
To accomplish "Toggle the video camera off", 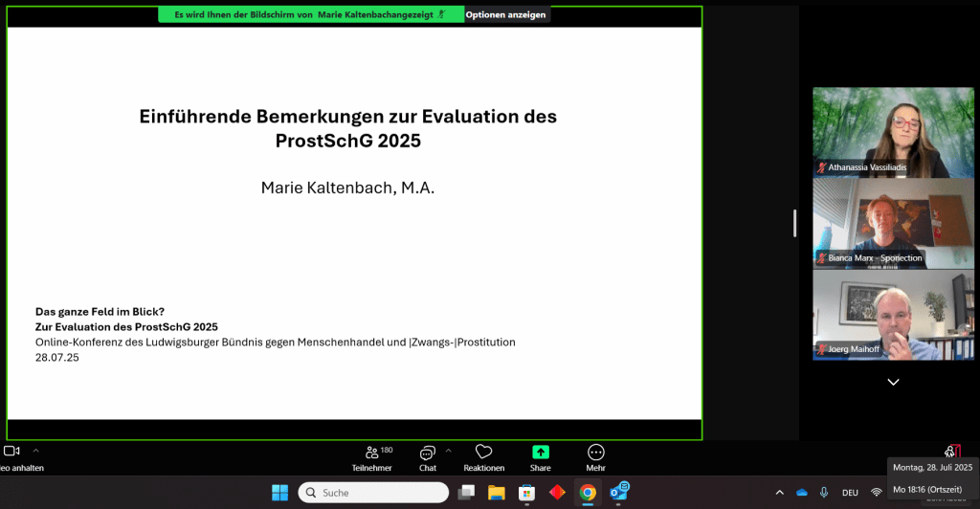I will click(x=11, y=451).
